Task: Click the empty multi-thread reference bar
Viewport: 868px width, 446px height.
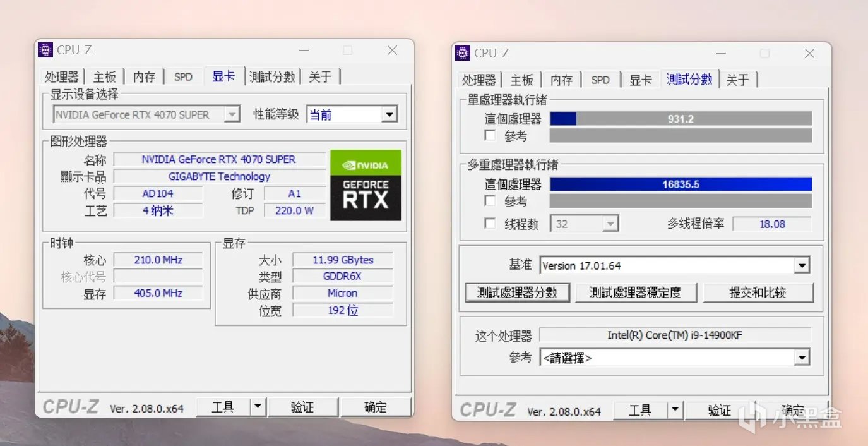Action: [x=681, y=201]
